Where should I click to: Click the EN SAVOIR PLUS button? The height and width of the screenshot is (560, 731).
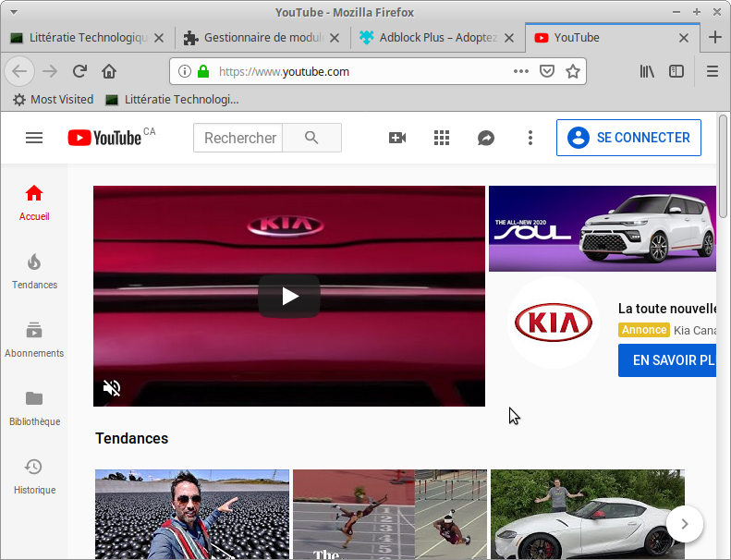point(667,359)
